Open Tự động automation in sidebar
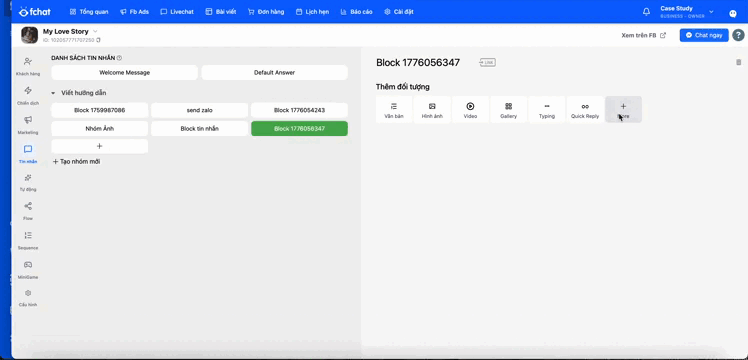 coord(28,182)
